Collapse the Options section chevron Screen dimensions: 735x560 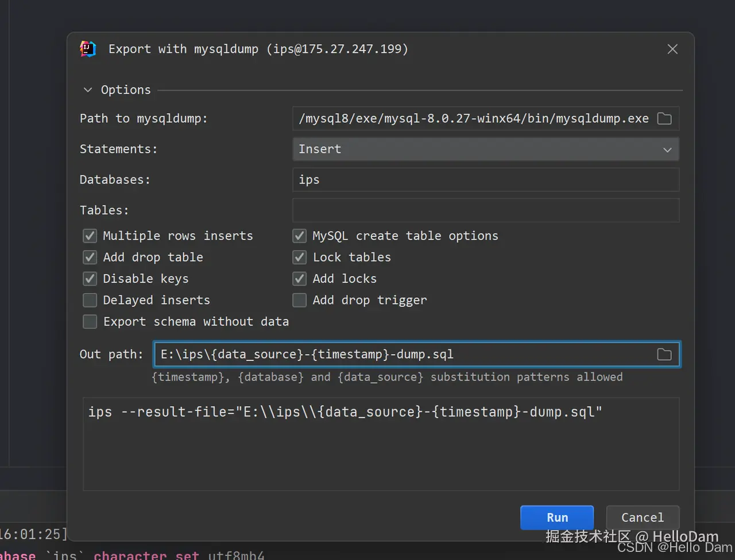(88, 90)
